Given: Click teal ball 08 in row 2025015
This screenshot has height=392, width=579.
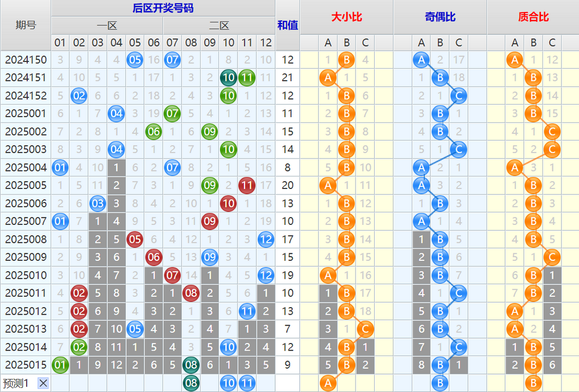Looking at the screenshot, I should [191, 365].
